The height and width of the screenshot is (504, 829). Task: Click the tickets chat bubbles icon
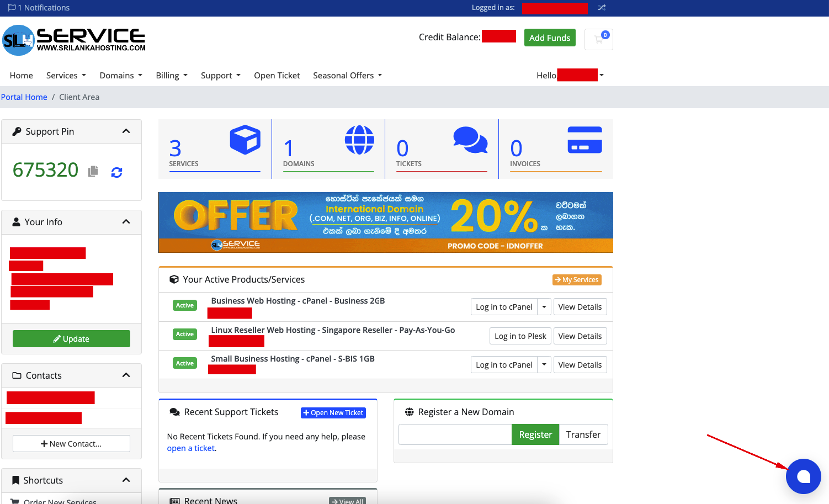pos(470,140)
